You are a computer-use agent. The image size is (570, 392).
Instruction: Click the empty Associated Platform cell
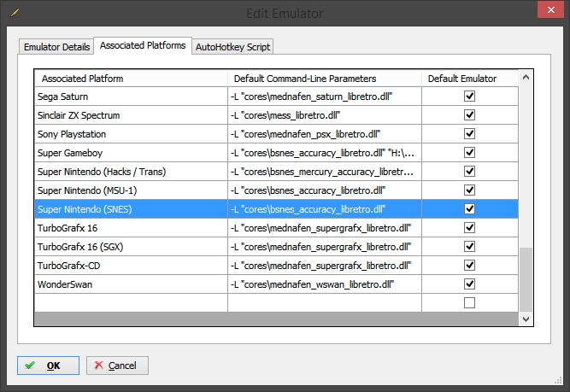point(131,302)
